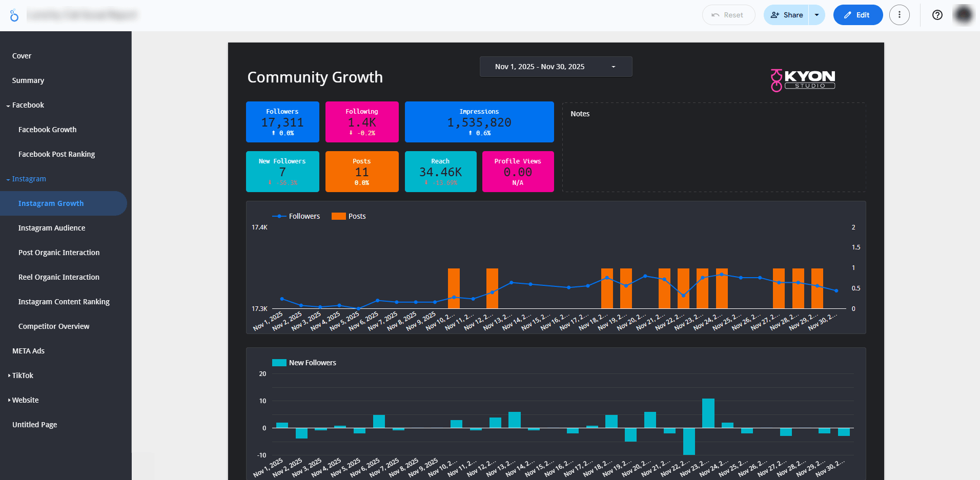
Task: Click the Looker Studio logo icon
Action: [x=14, y=15]
